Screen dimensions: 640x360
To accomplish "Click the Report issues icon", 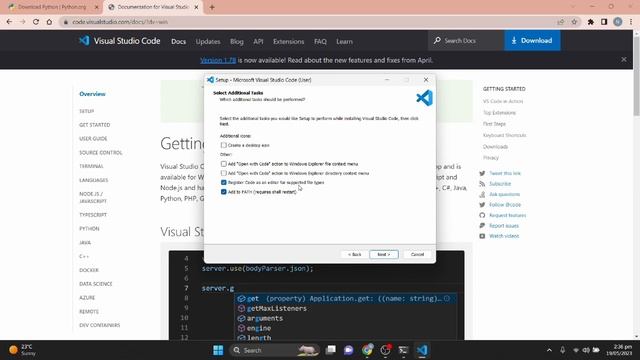I will pos(482,226).
